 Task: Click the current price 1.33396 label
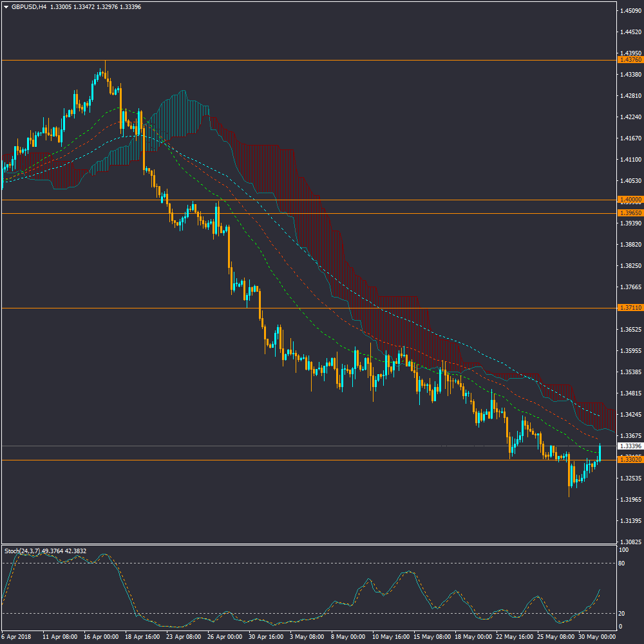click(629, 446)
